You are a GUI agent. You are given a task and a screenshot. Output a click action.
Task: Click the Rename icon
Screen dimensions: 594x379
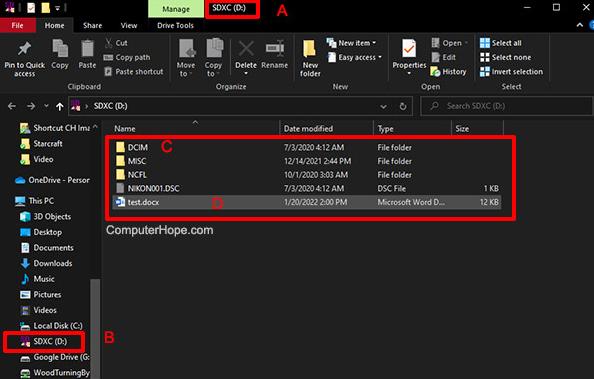(x=275, y=48)
